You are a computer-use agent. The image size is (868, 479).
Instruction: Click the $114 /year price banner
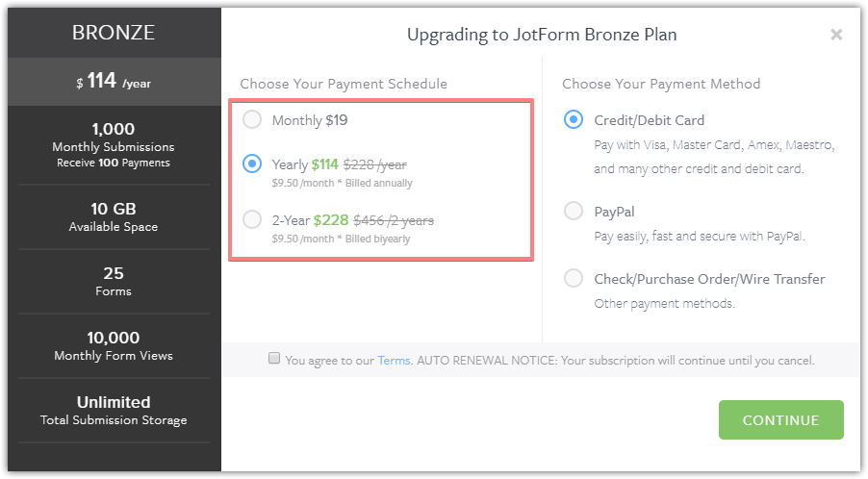coord(114,83)
